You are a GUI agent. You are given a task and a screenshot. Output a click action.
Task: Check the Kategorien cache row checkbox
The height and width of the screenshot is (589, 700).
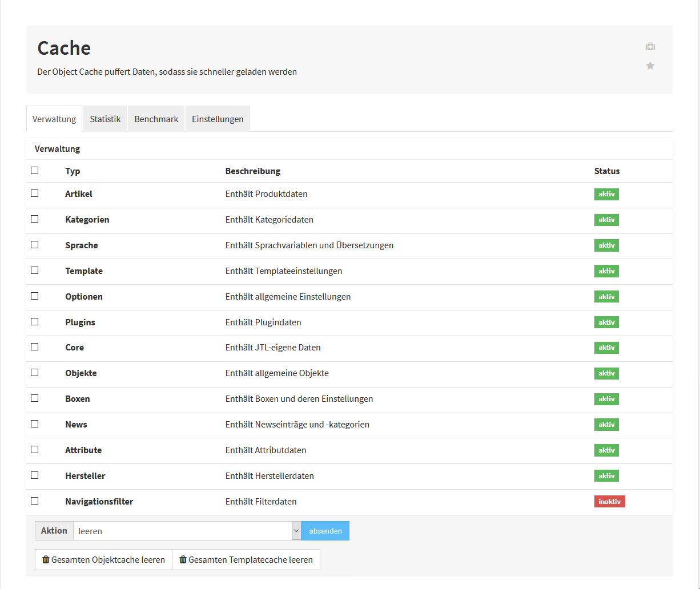35,219
